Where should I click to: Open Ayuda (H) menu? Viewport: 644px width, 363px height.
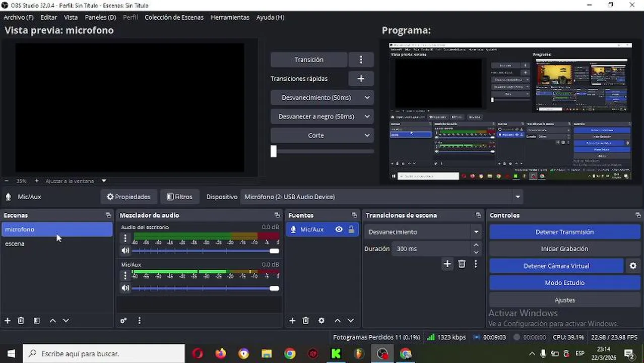tap(270, 17)
